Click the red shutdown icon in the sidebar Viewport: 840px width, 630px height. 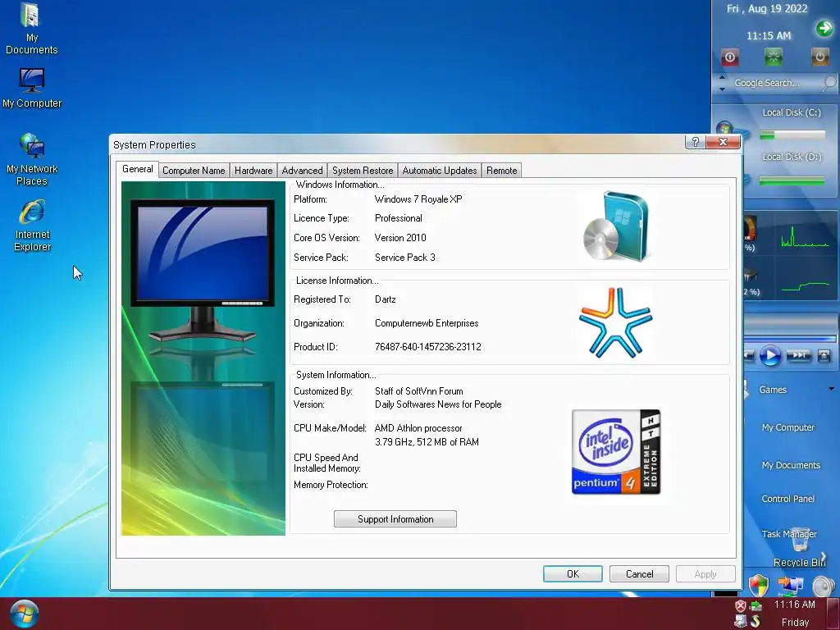pos(729,57)
